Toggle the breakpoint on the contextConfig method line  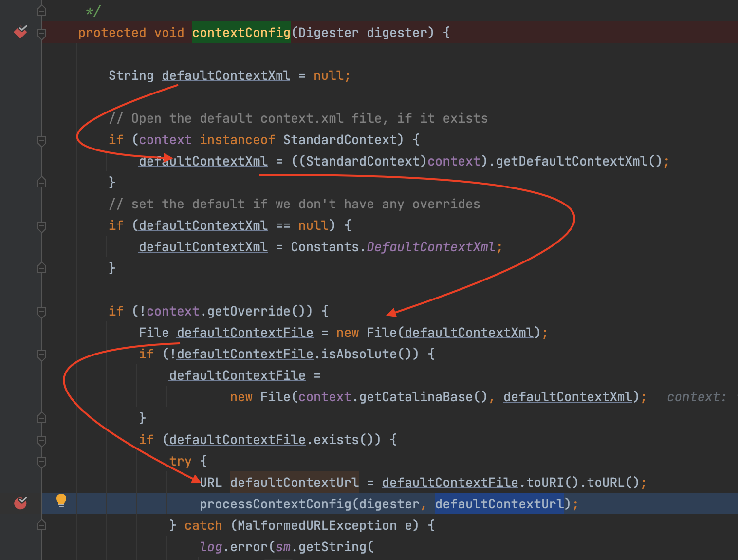pos(20,32)
